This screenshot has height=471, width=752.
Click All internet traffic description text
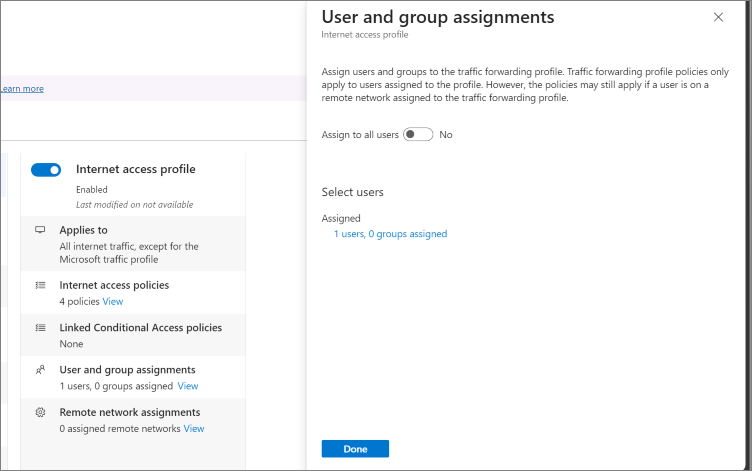point(129,253)
